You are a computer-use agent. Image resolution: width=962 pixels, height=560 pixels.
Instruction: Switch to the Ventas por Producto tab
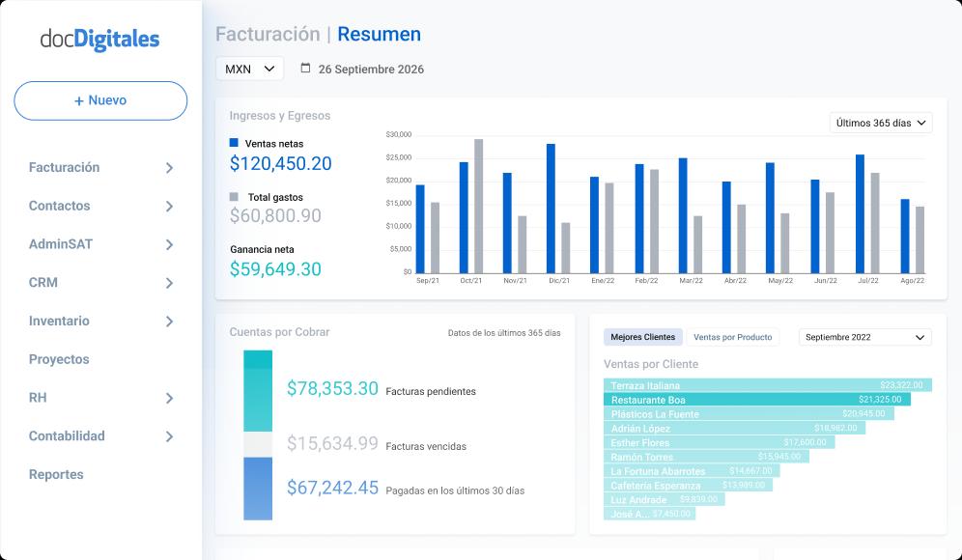point(732,337)
